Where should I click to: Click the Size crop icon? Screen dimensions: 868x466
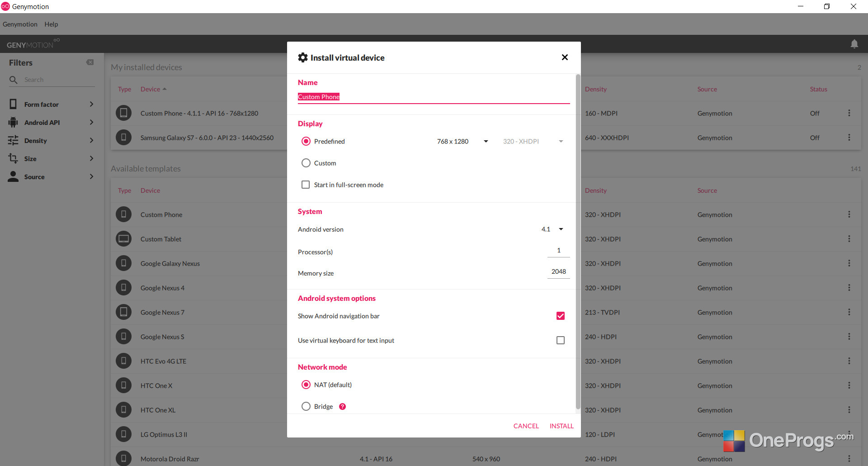pos(13,158)
